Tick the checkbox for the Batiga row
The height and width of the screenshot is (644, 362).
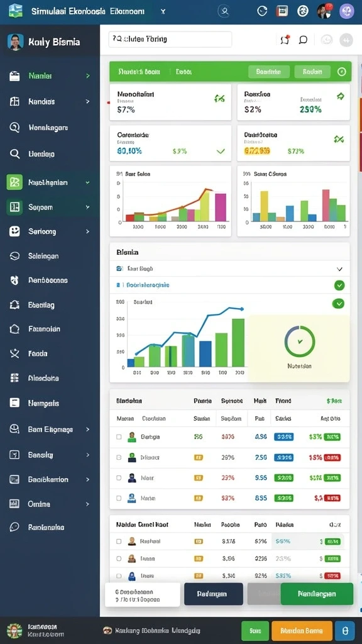tap(119, 437)
